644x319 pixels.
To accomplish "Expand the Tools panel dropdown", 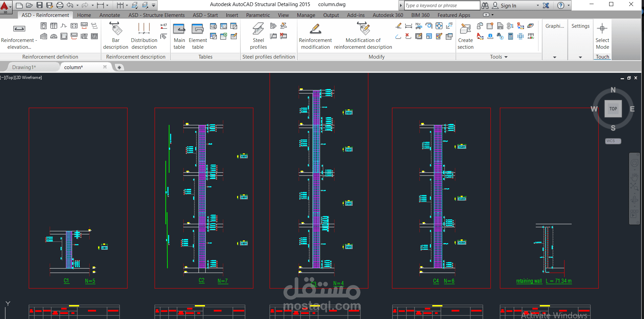I will pos(506,57).
